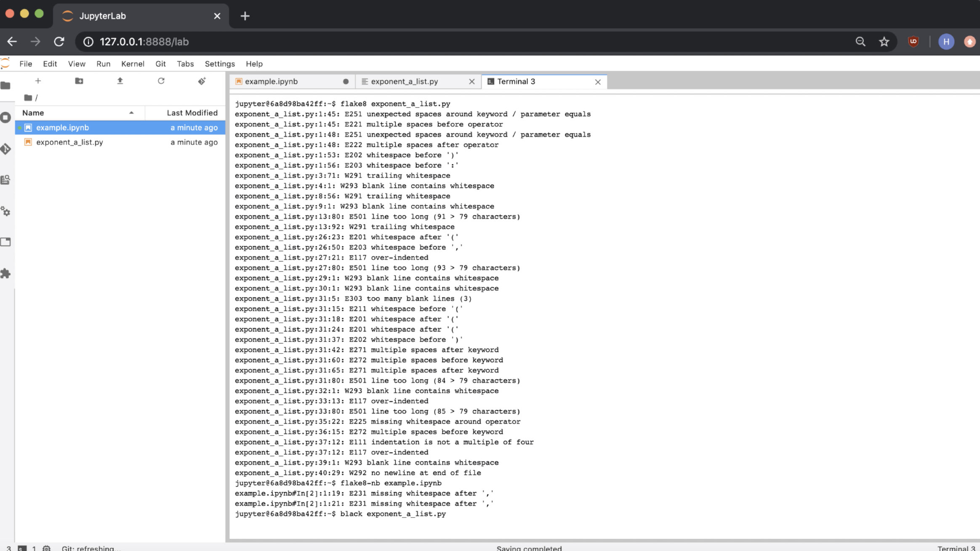Toggle the File Browser sidebar folder icon
980x551 pixels.
pyautogui.click(x=5, y=86)
